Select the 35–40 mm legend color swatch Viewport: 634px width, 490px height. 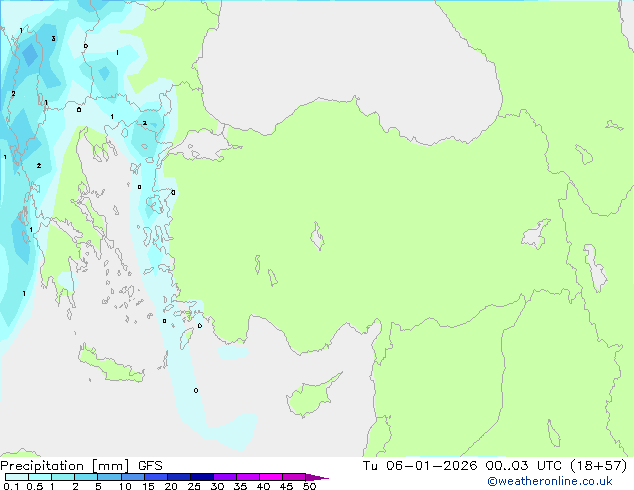click(247, 477)
